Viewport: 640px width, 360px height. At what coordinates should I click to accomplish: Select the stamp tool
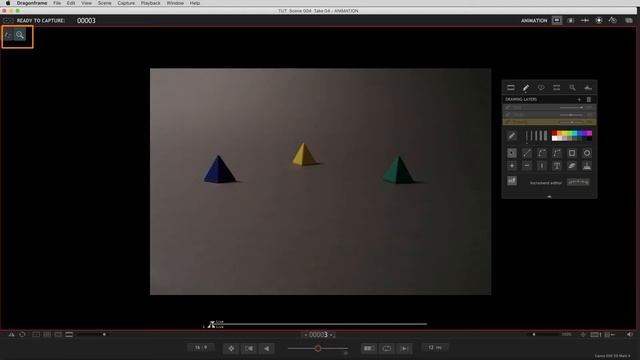(587, 166)
